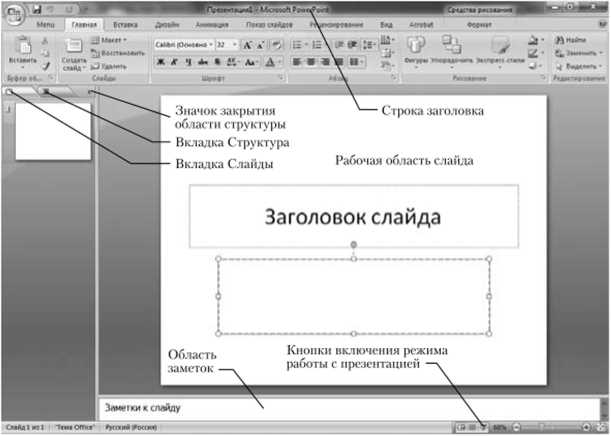
Task: Switch to the Дизайн ribbon tab
Action: [x=167, y=25]
